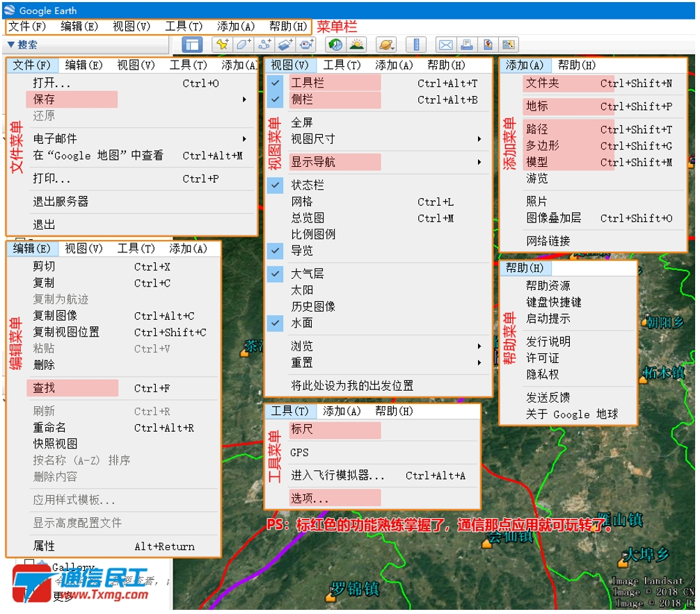Click the Add Path toolbar icon
The image size is (700, 614).
[264, 45]
